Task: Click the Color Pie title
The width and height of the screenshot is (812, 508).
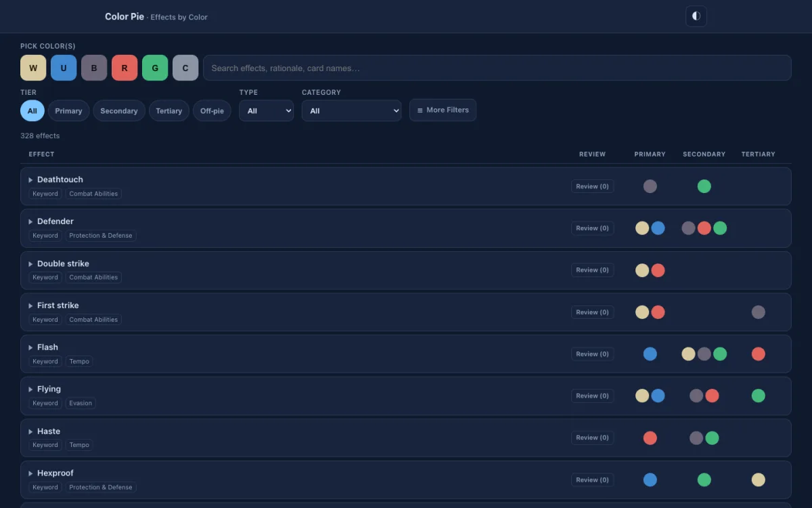Action: [x=125, y=16]
